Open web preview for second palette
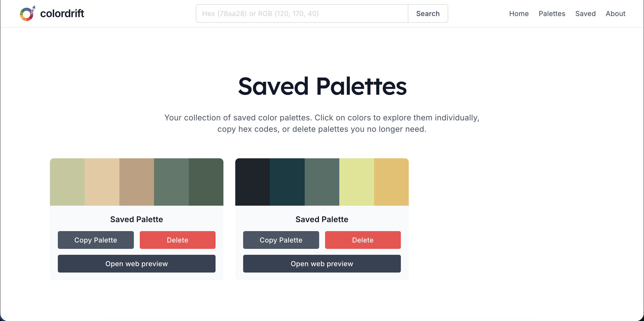The height and width of the screenshot is (321, 644). pos(322,264)
